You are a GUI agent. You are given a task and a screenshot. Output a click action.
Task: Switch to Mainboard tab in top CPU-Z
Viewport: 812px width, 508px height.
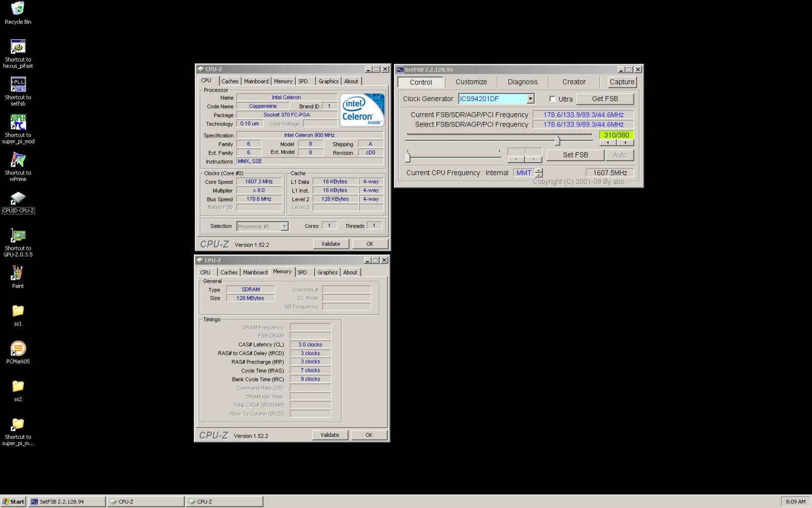tap(256, 81)
